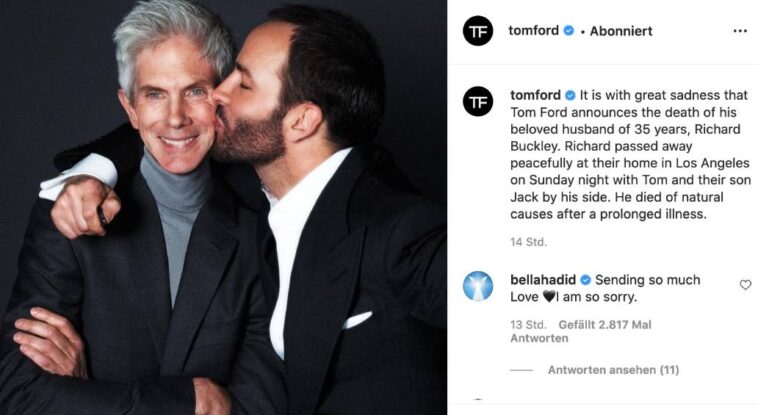Click the 13 Std. comment timestamp
Viewport: 758px width, 415px height.
click(x=528, y=325)
